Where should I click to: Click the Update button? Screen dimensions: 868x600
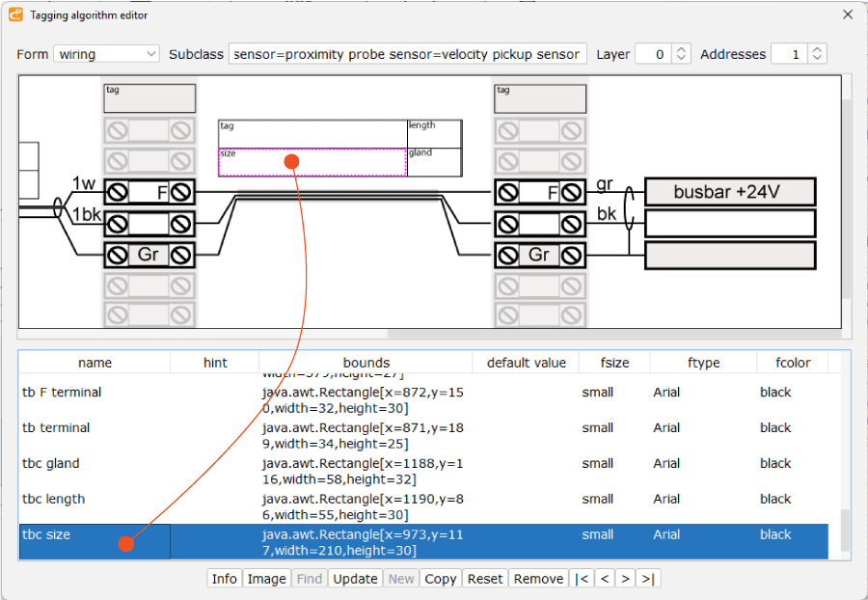tap(355, 579)
